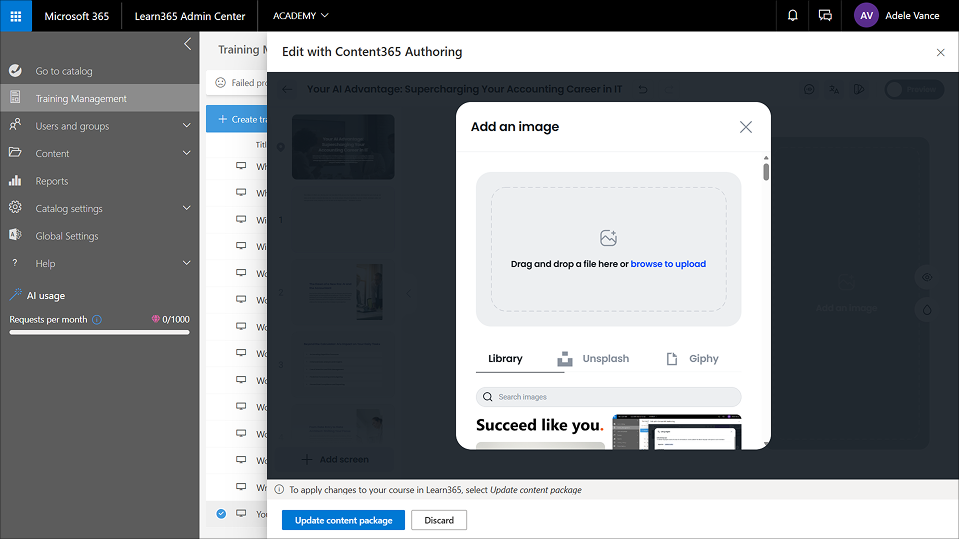959x539 pixels.
Task: Expand the Users and groups section
Action: (186, 126)
